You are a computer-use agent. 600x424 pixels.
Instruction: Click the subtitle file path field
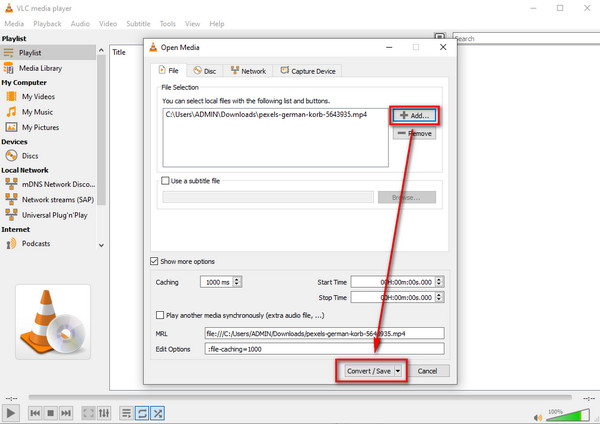tap(268, 197)
